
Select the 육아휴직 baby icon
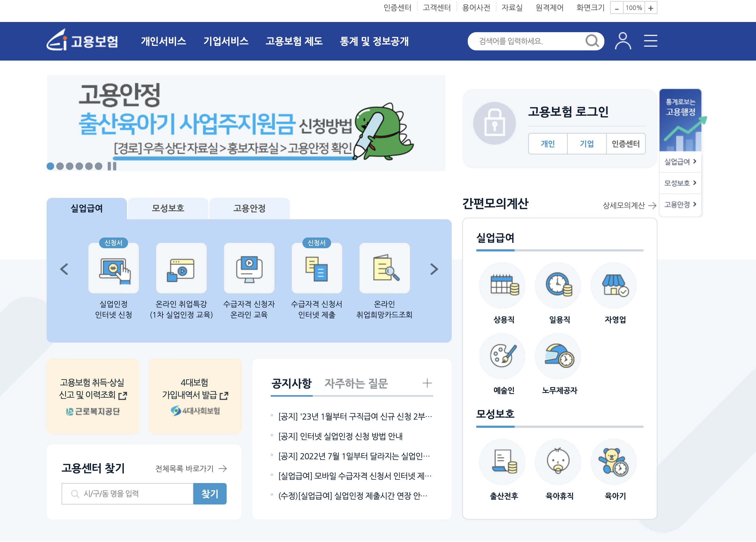pyautogui.click(x=558, y=462)
